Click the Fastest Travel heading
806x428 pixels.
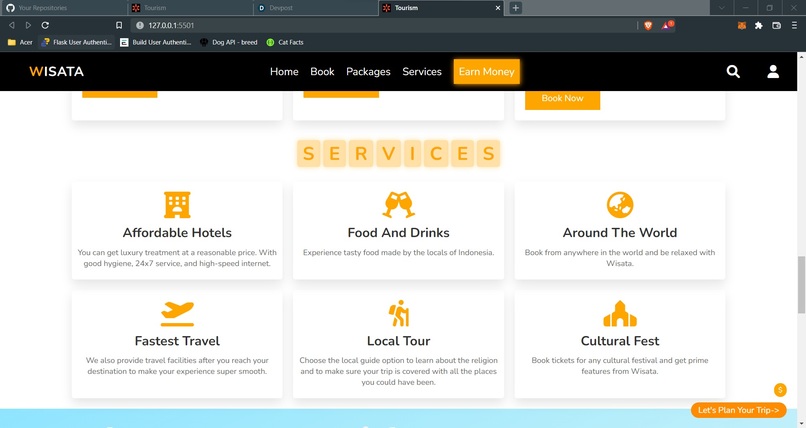pyautogui.click(x=177, y=341)
